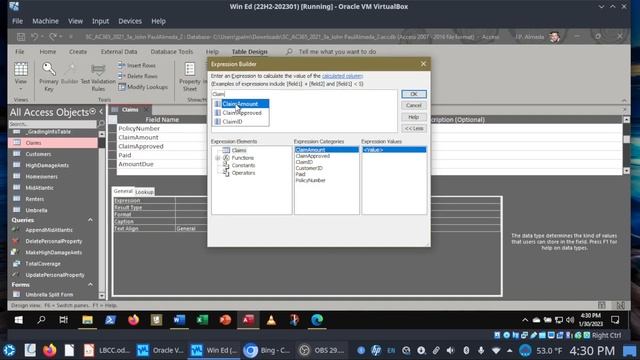
Task: Select ClaimApproved in the autocomplete list
Action: point(241,113)
